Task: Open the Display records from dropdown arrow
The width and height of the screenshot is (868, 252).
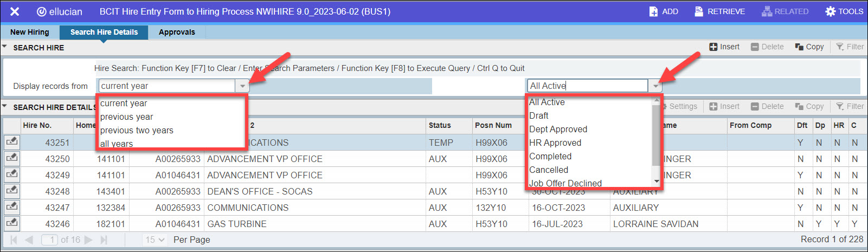Action: 242,86
